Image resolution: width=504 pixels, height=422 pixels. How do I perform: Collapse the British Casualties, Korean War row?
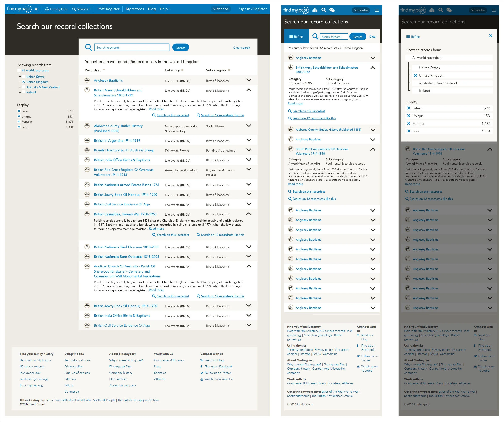click(249, 214)
